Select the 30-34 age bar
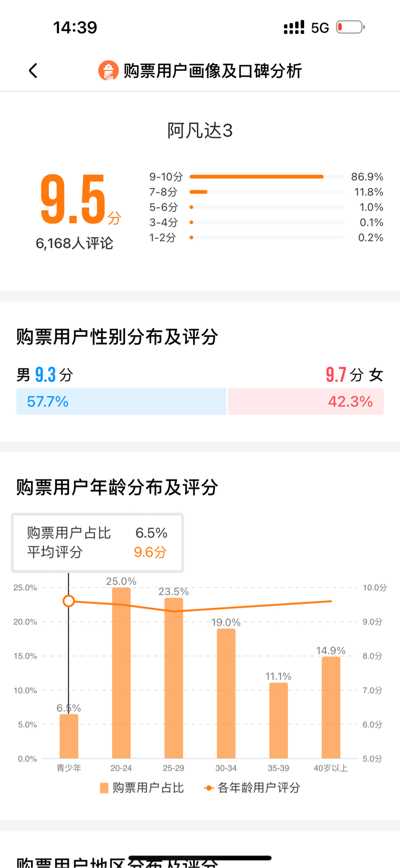Image resolution: width=400 pixels, height=868 pixels. pyautogui.click(x=226, y=693)
